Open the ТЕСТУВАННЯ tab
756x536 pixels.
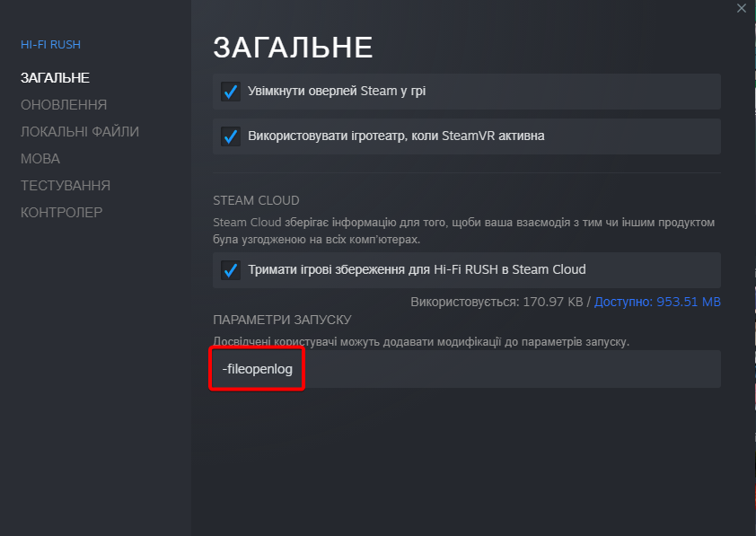point(66,186)
